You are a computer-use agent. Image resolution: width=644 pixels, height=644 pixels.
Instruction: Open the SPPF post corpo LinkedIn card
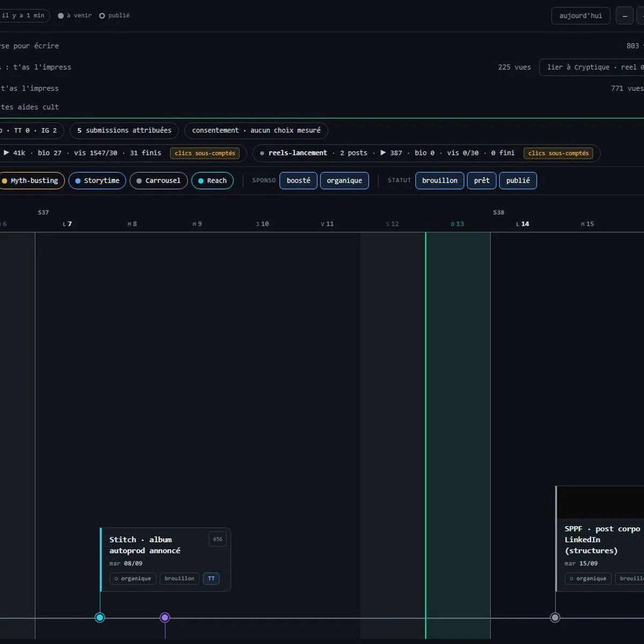[600, 539]
